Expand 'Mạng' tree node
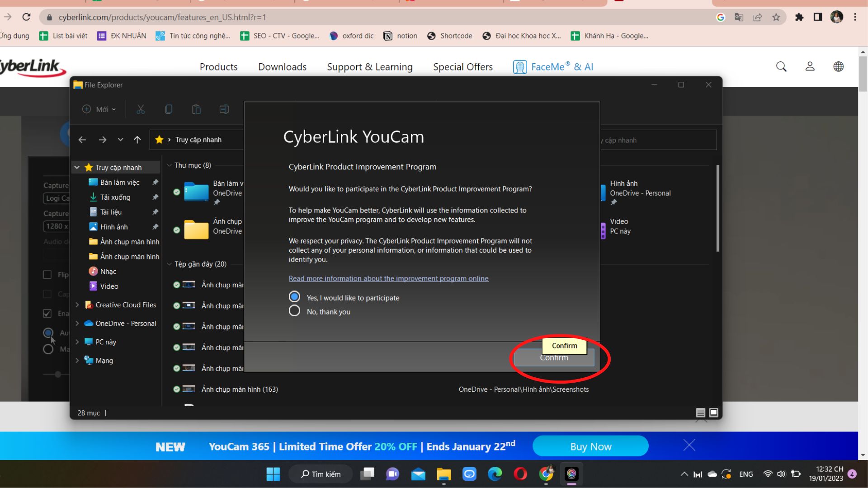 tap(77, 361)
